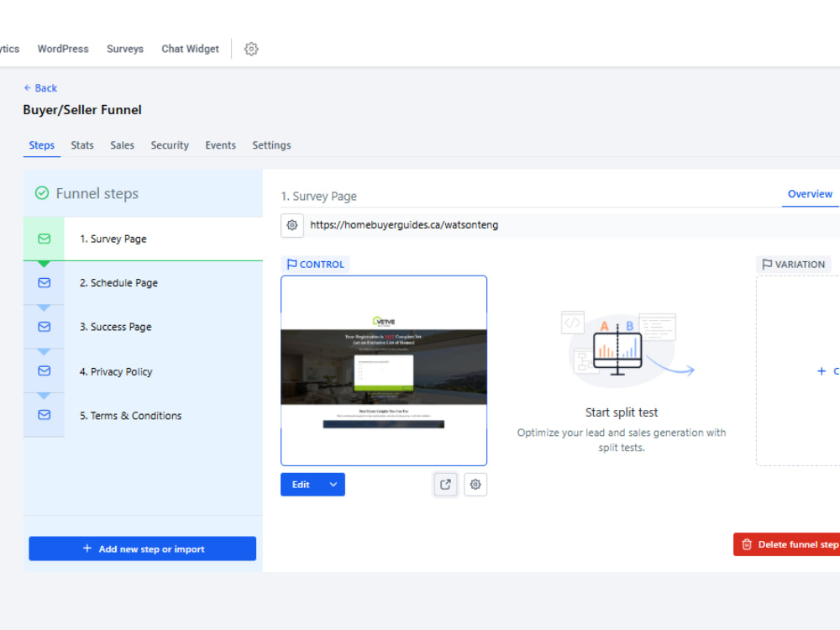Click the Buyer/Seller Funnel title
840x630 pixels.
tap(82, 110)
